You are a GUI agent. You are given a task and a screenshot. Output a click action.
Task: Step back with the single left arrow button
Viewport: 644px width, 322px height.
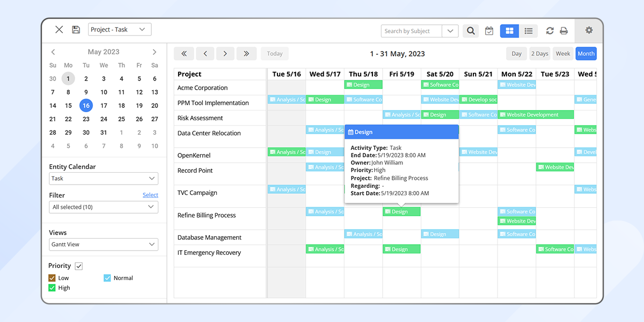(x=205, y=54)
